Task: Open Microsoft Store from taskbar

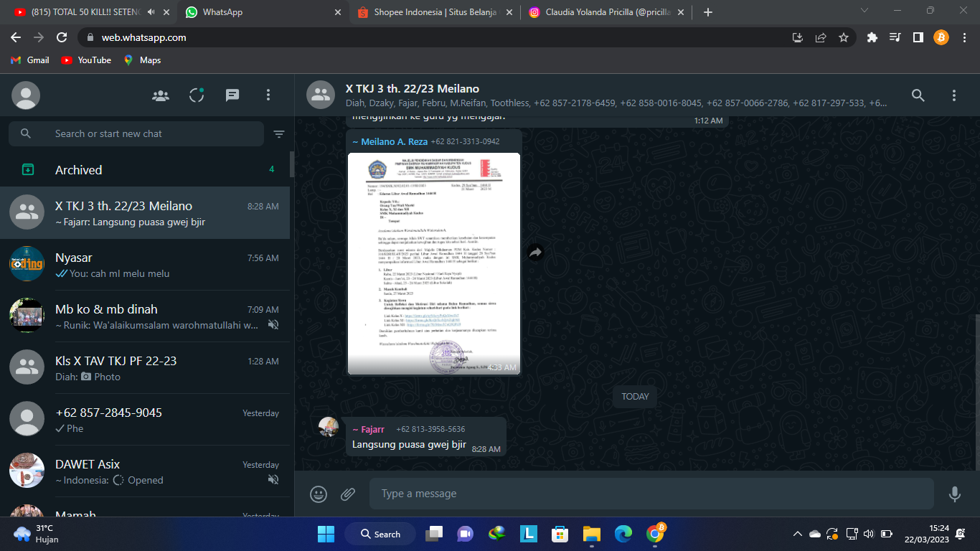Action: point(560,534)
